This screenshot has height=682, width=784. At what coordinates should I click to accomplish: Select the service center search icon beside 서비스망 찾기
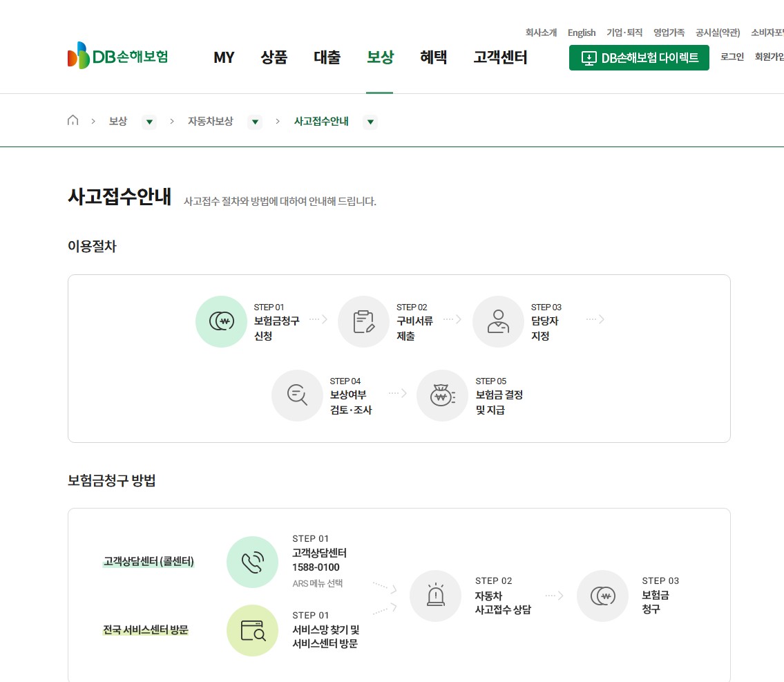[x=252, y=630]
